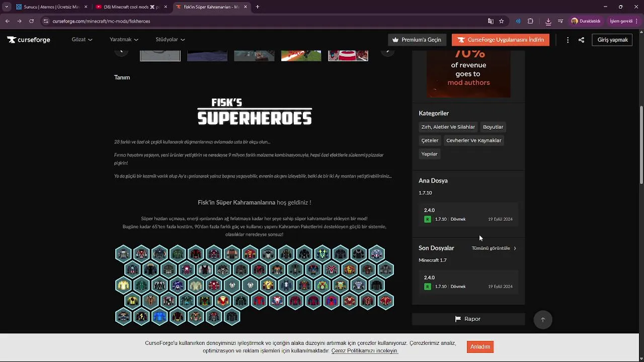Show previous gallery image arrow
The height and width of the screenshot is (362, 644).
pyautogui.click(x=121, y=51)
